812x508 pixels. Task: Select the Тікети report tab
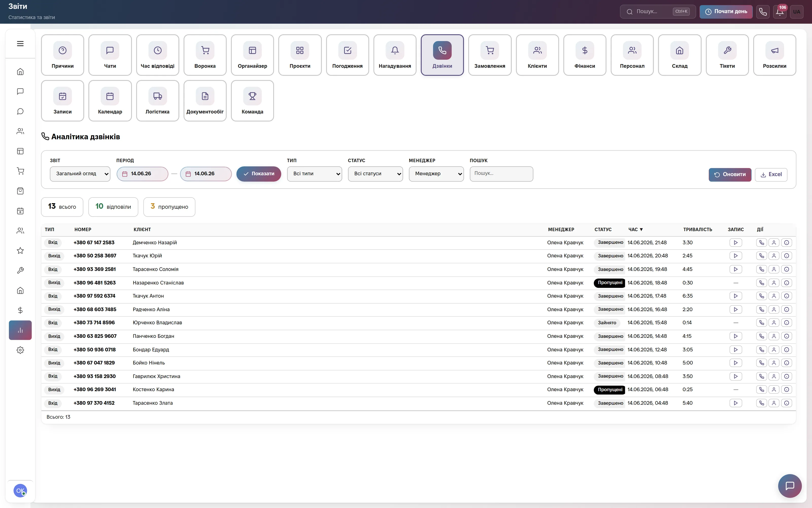(x=727, y=55)
